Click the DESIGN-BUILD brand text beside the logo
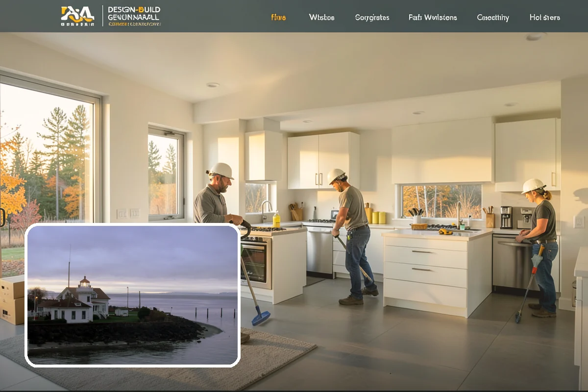Image resolution: width=588 pixels, height=392 pixels. point(134,9)
